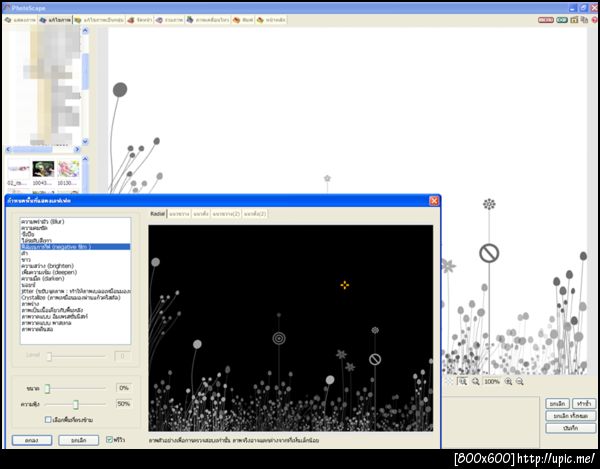Click the yellow center marker in dialog preview

[x=344, y=285]
